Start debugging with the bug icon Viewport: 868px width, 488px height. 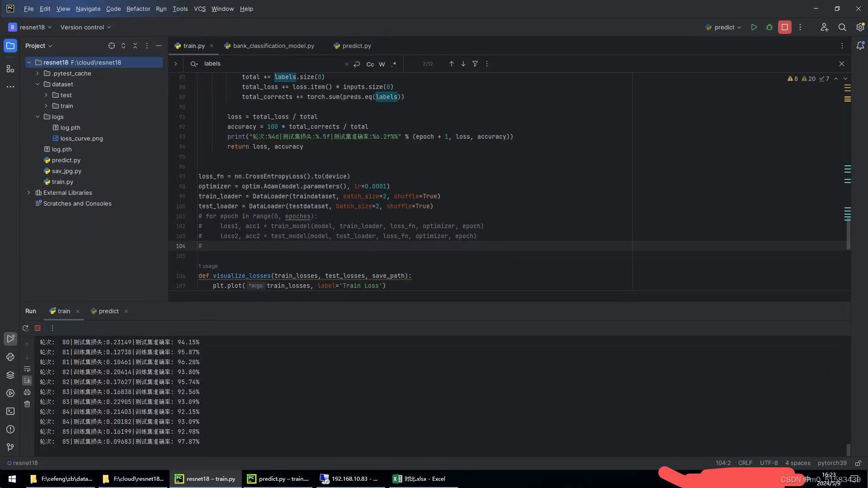[769, 27]
